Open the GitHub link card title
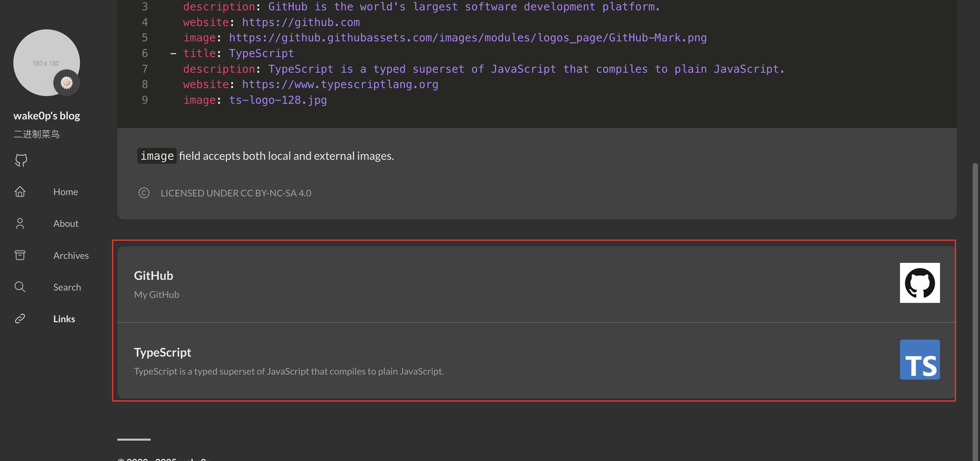The height and width of the screenshot is (461, 980). point(153,276)
